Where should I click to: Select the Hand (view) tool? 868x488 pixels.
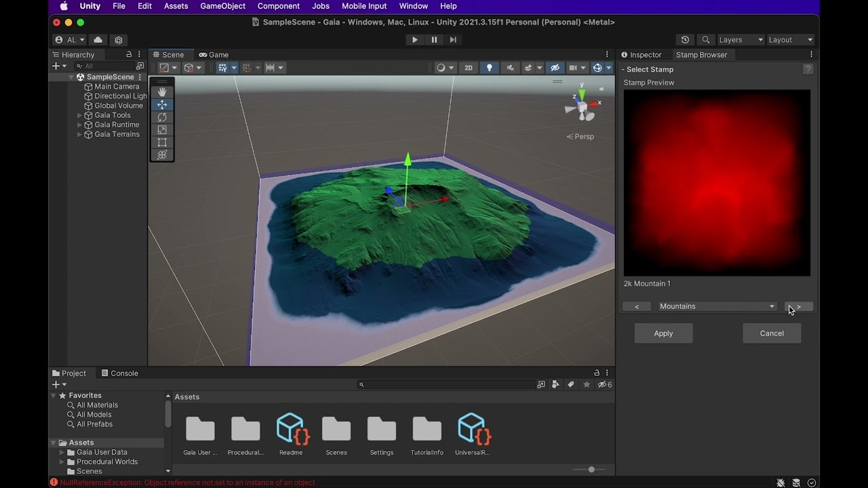162,92
